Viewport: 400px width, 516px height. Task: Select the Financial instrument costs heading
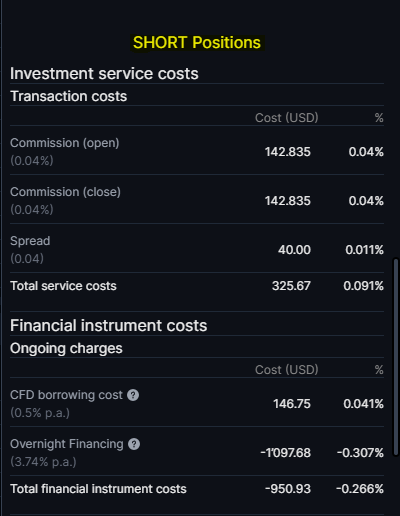109,326
